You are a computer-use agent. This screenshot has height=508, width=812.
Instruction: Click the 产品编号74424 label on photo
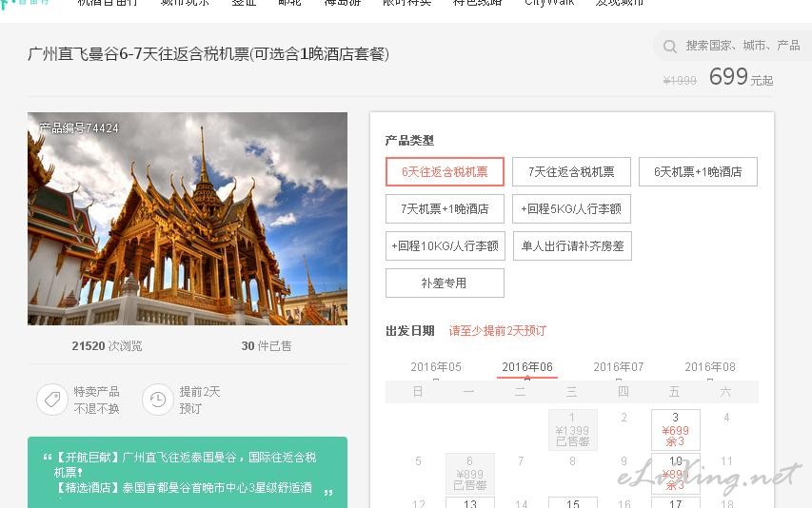click(x=79, y=128)
